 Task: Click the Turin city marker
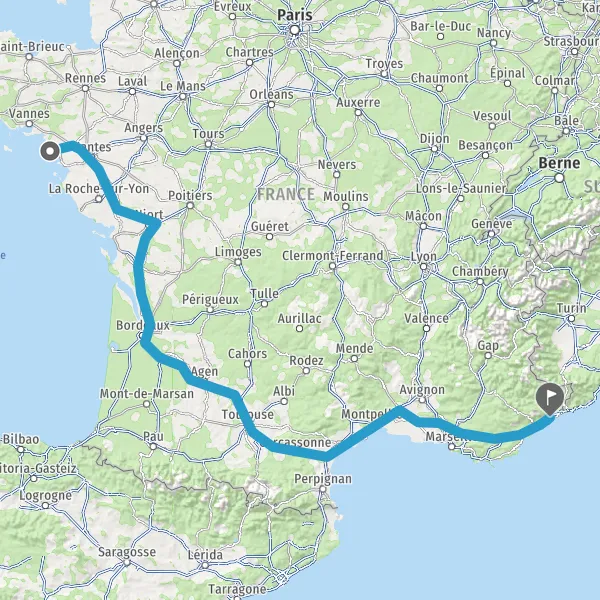click(x=571, y=318)
